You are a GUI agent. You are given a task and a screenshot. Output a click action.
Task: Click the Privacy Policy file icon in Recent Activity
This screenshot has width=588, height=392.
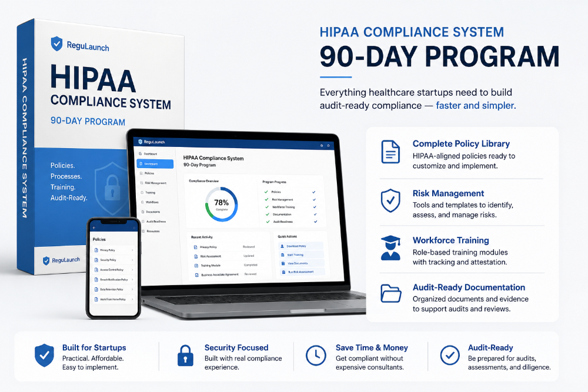[x=195, y=247]
